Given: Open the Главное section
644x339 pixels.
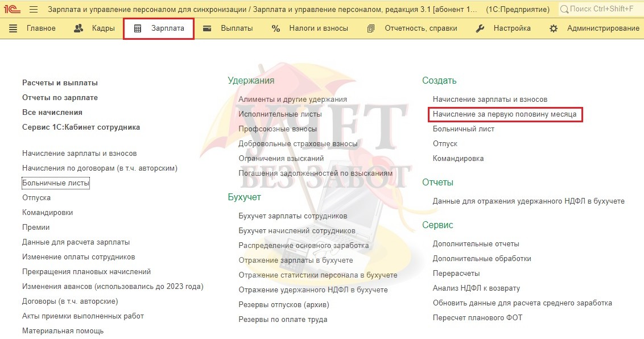Looking at the screenshot, I should pos(41,28).
